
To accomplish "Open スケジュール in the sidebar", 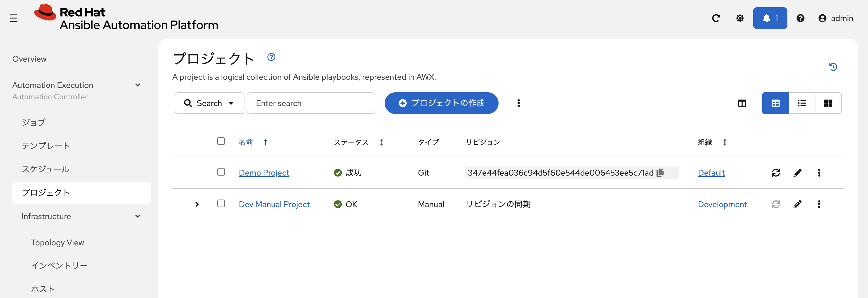I will coord(46,169).
